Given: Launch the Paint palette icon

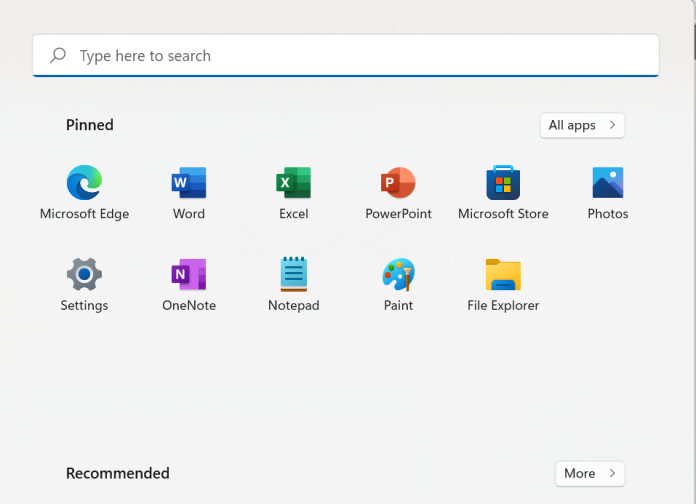Looking at the screenshot, I should (398, 274).
